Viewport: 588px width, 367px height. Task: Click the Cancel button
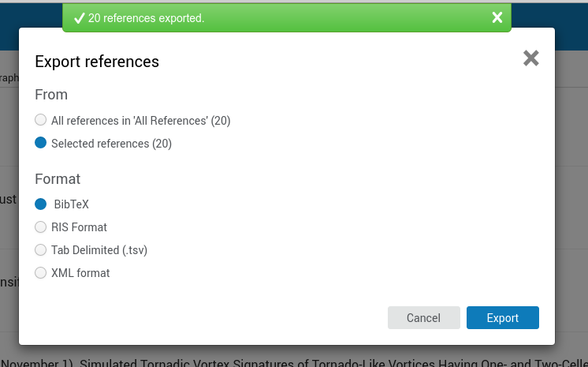tap(424, 318)
